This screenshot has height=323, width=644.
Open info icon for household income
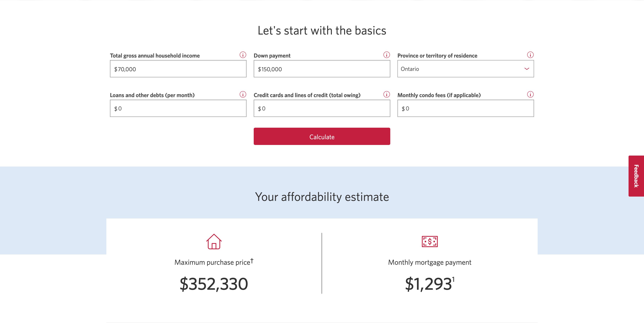(243, 55)
